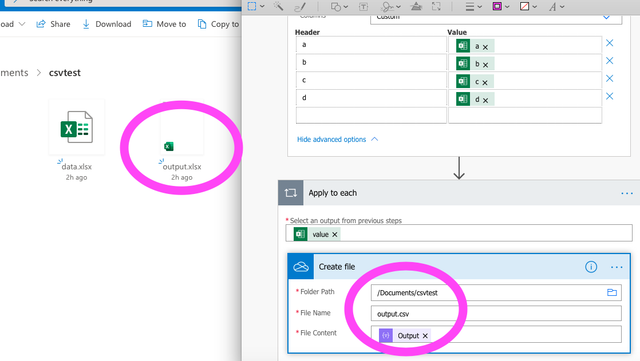Click Share in OneDrive toolbar

point(53,24)
